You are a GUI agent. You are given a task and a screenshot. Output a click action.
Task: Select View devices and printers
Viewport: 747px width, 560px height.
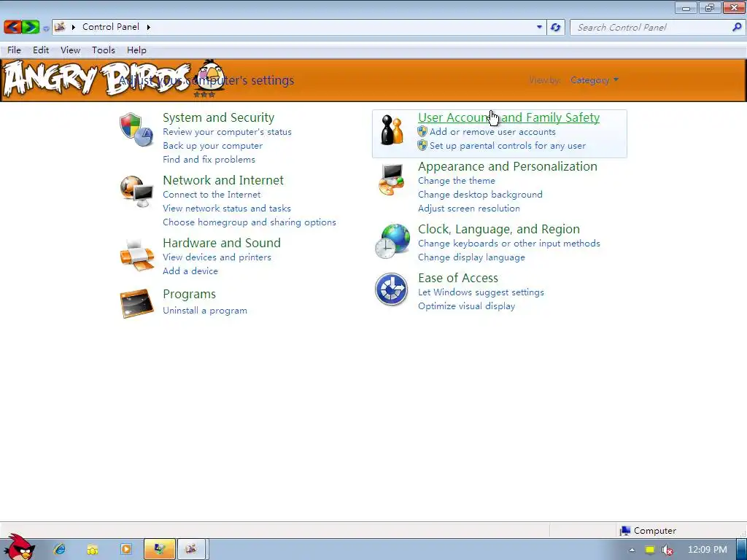tap(217, 257)
